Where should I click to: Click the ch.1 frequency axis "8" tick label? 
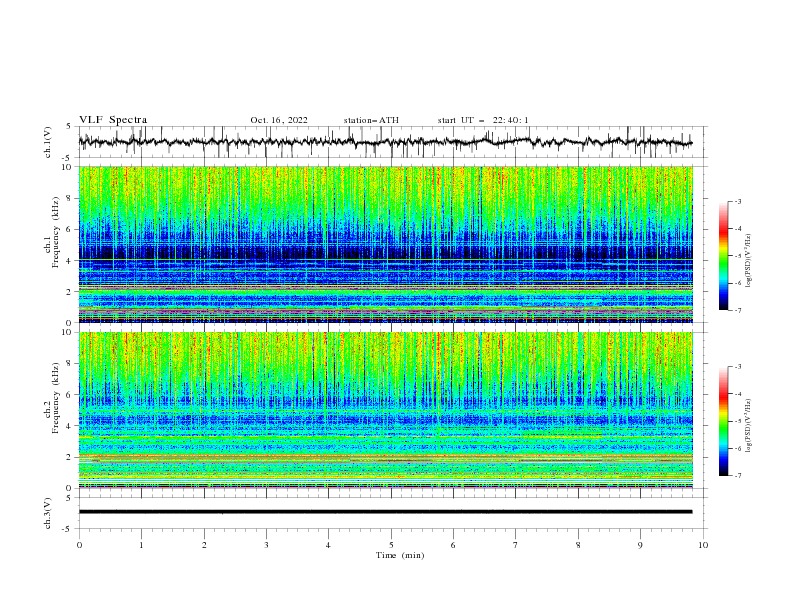70,198
